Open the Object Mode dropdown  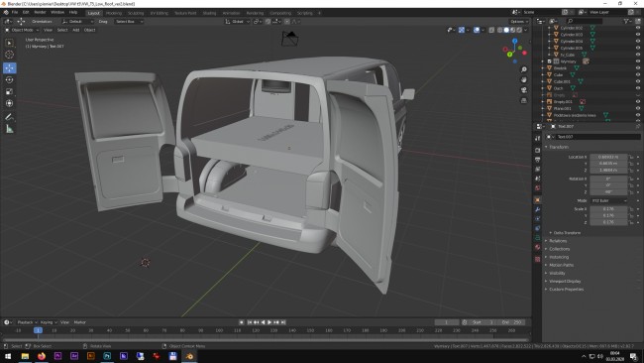22,30
